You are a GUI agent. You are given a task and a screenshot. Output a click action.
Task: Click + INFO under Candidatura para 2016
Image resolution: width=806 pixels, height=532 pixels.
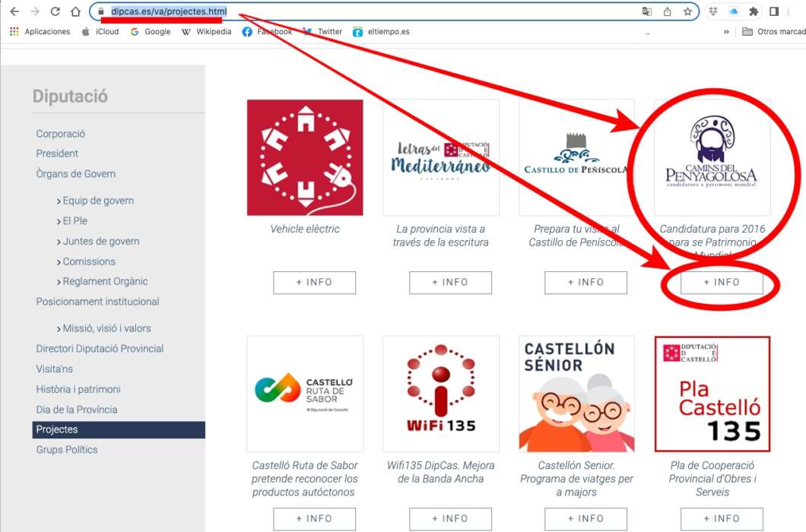pyautogui.click(x=719, y=282)
